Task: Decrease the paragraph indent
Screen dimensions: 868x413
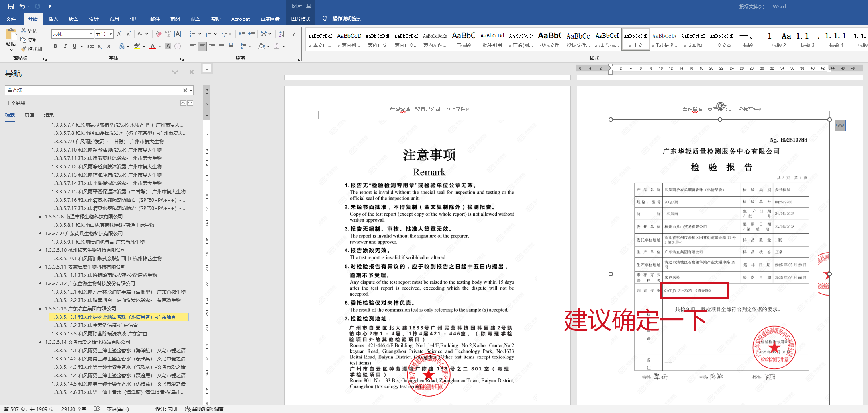Action: (242, 34)
